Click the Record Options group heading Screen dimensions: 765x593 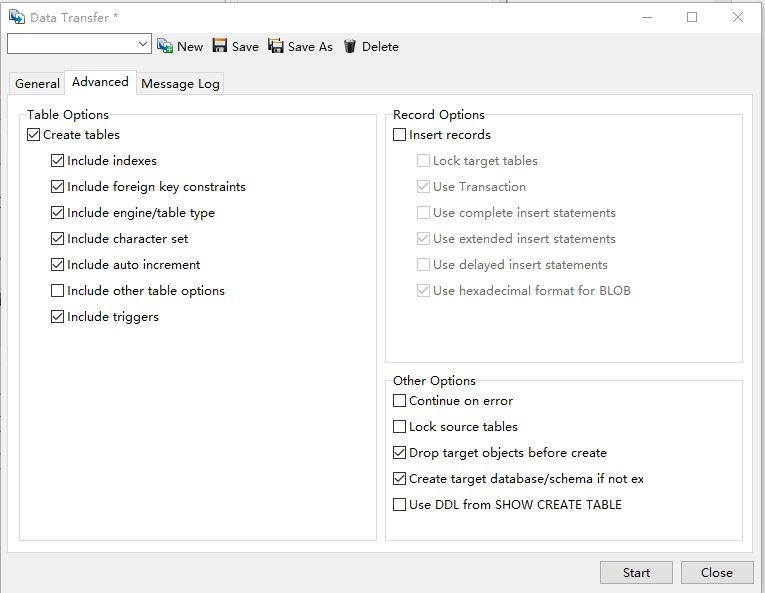coord(439,115)
